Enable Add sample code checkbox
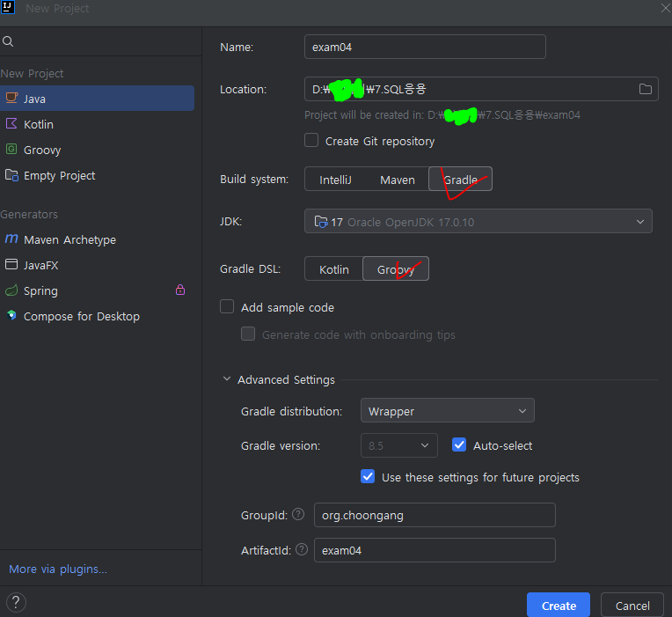This screenshot has height=617, width=672. coord(227,306)
